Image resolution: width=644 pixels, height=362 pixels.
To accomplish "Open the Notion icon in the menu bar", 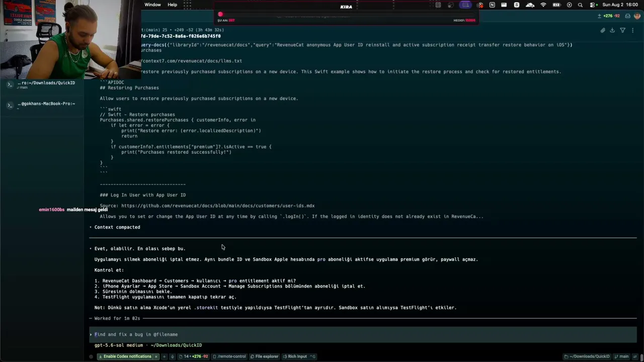I will [492, 5].
